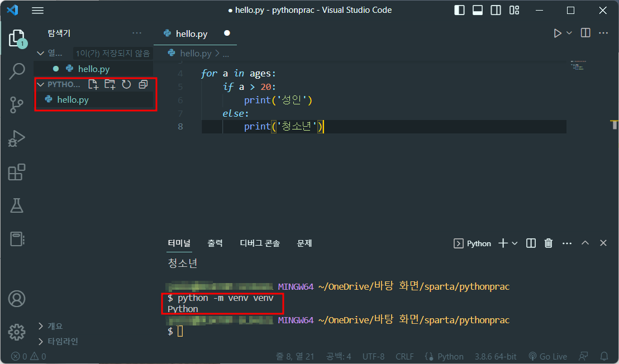Open the customize layout icon
Image resolution: width=619 pixels, height=364 pixels.
click(515, 10)
